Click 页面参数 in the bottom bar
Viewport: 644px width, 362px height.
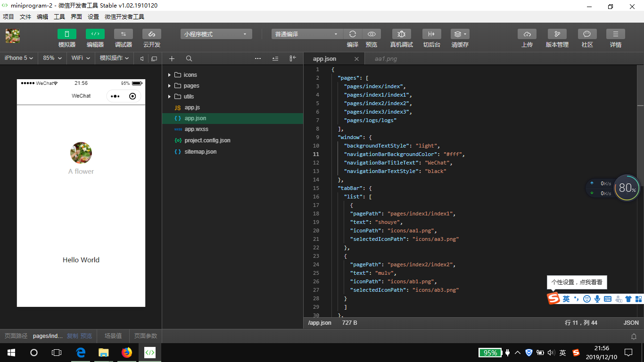[x=146, y=336]
